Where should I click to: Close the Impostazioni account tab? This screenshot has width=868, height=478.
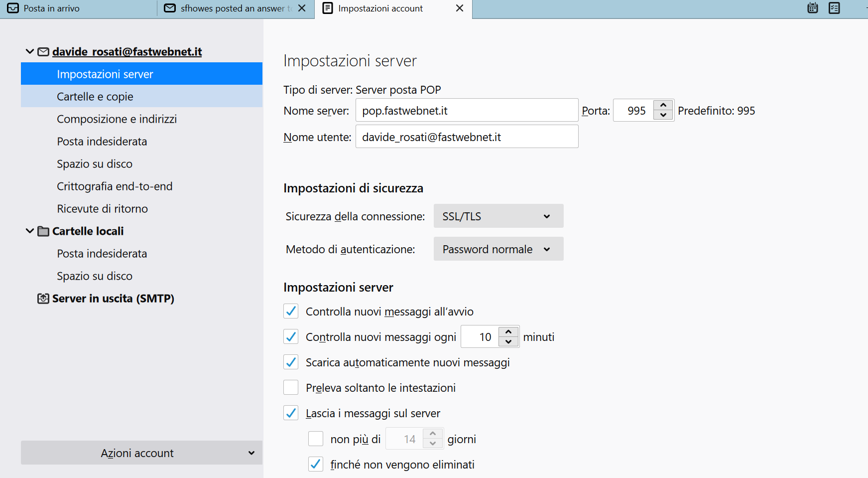point(460,8)
